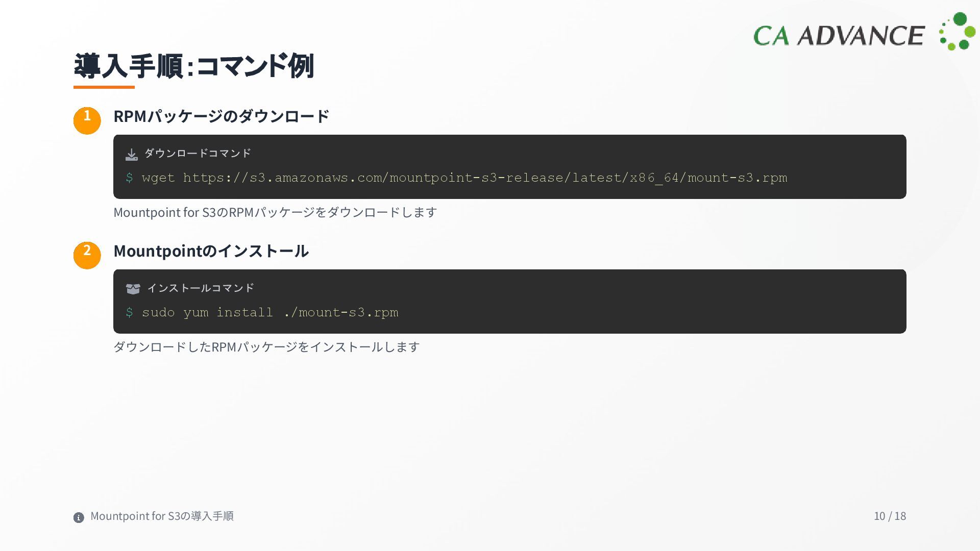
Task: Click the green dotted circle logo
Action: [x=957, y=32]
